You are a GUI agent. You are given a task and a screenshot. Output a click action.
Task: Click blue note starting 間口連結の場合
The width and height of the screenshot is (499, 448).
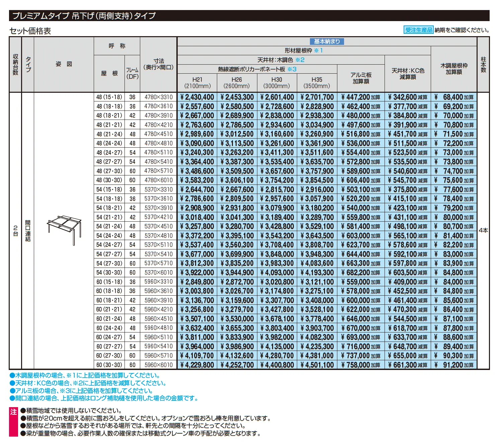(x=104, y=398)
